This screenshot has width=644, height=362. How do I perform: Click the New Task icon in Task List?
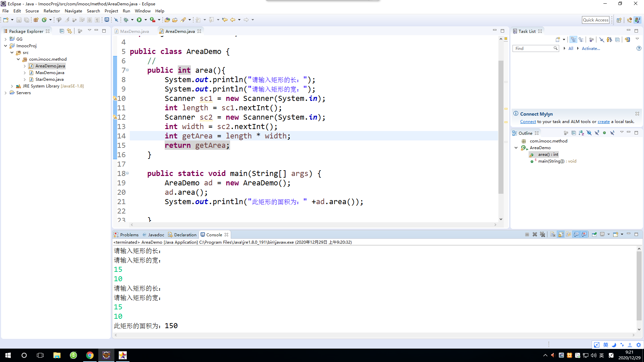point(558,40)
